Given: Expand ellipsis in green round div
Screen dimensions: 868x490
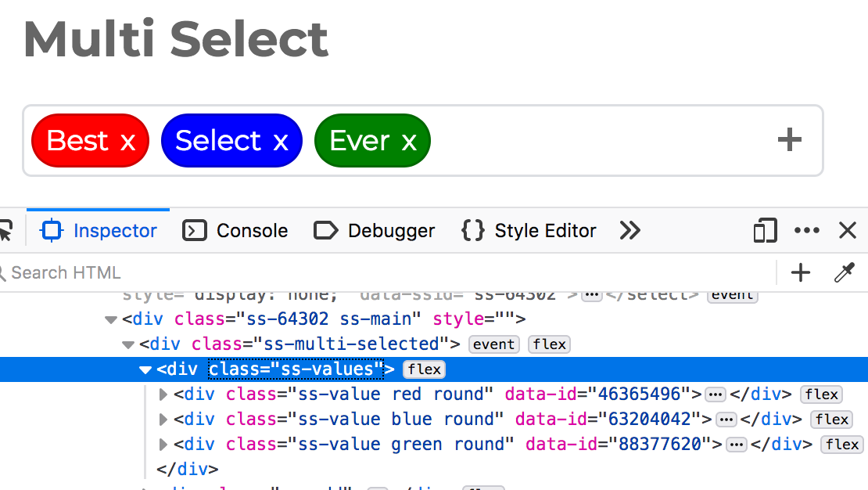Looking at the screenshot, I should point(737,445).
